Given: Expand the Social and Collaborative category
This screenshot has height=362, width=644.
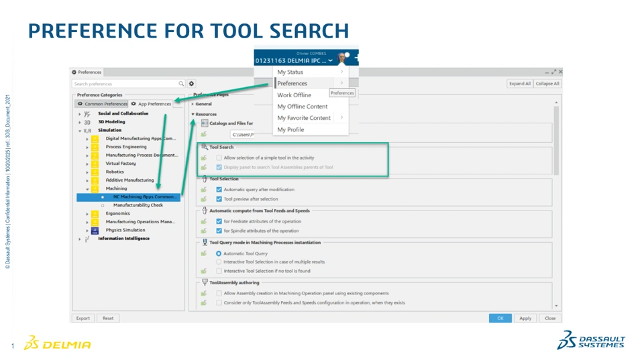Looking at the screenshot, I should click(79, 114).
